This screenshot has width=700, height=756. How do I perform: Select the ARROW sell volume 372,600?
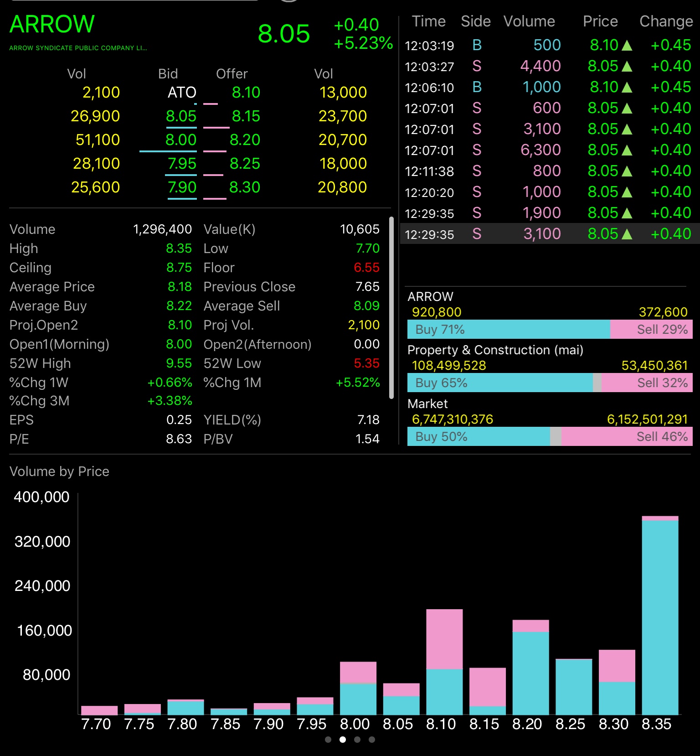click(x=663, y=312)
